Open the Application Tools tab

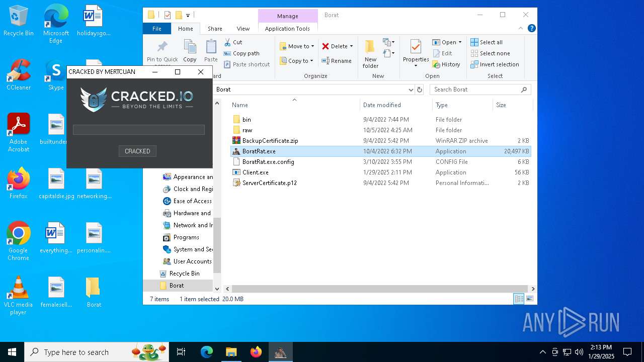[287, 29]
